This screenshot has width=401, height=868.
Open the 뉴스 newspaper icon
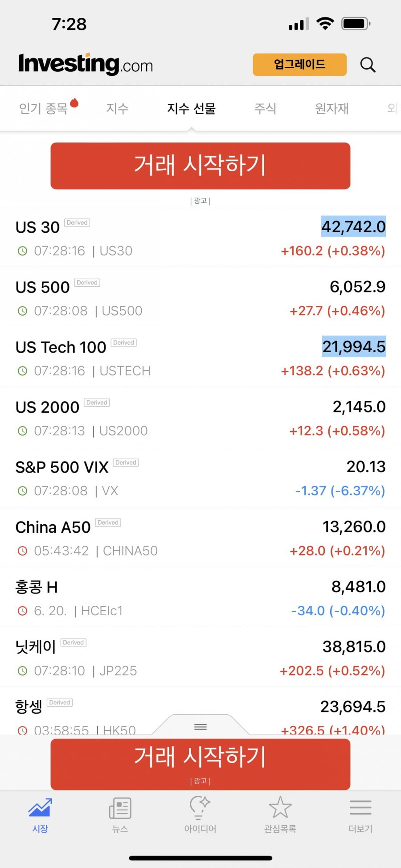(120, 808)
